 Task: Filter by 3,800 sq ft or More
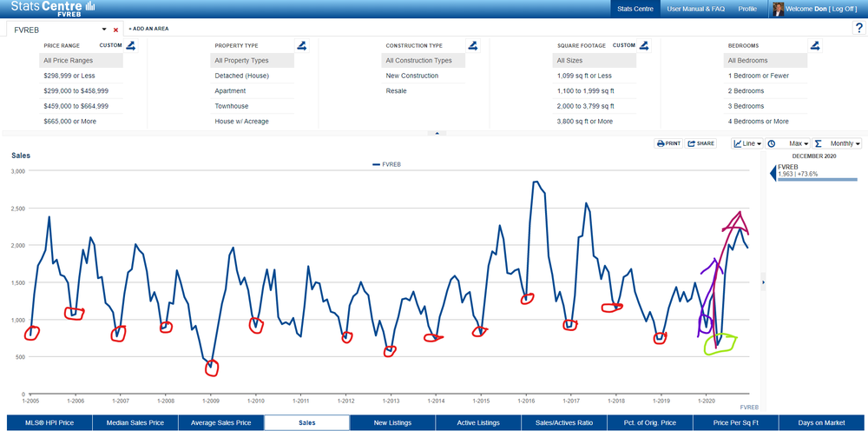click(x=594, y=122)
